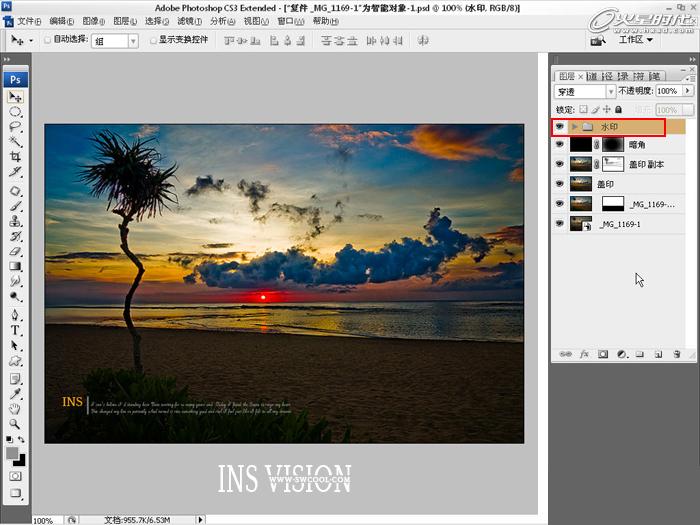
Task: Select the Eyedropper tool
Action: [15, 394]
